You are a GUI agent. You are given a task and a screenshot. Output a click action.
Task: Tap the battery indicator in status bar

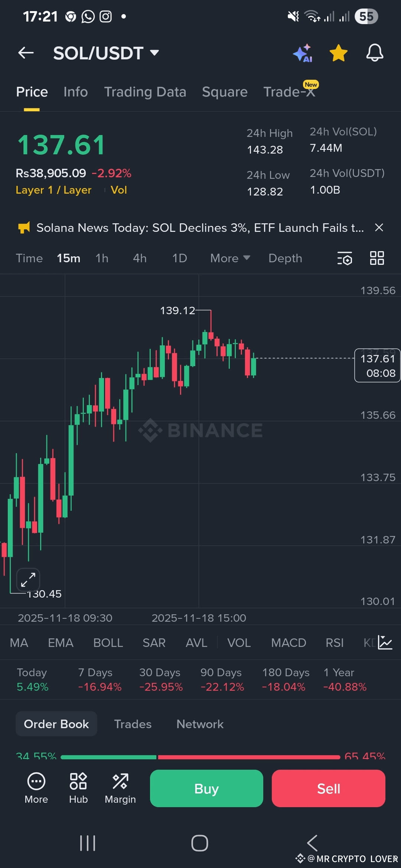(x=366, y=16)
